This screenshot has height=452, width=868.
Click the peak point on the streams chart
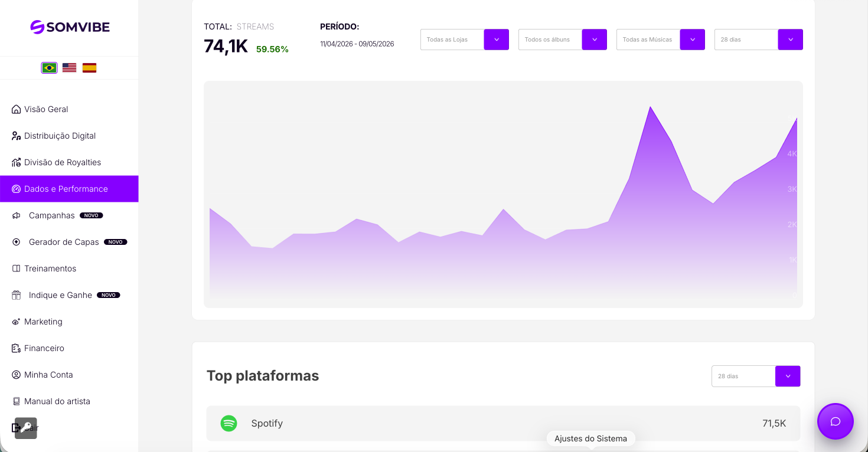(650, 107)
